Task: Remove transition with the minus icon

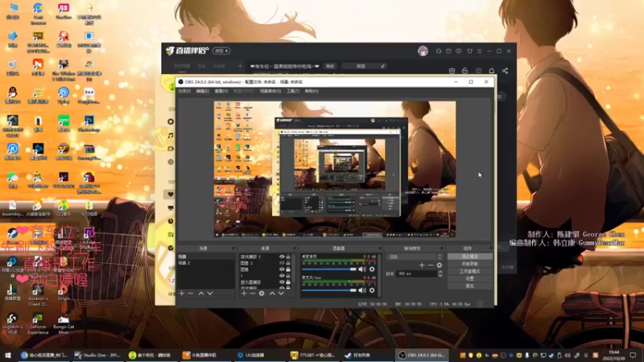Action: [x=431, y=265]
